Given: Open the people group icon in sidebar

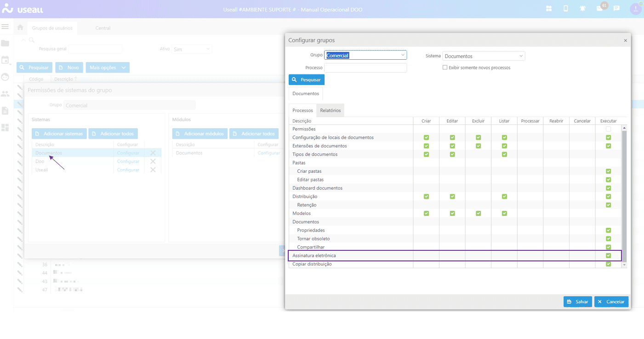Looking at the screenshot, I should pyautogui.click(x=5, y=94).
